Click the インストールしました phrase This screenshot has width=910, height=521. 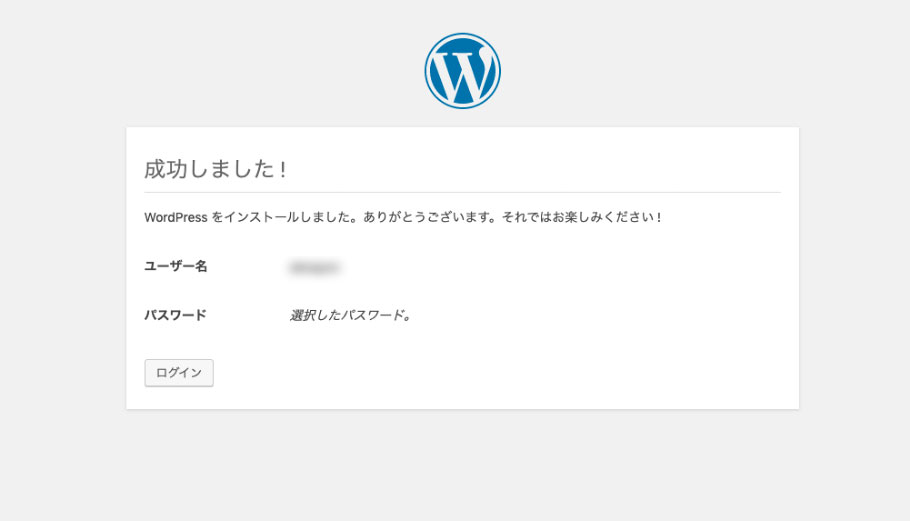click(x=287, y=217)
